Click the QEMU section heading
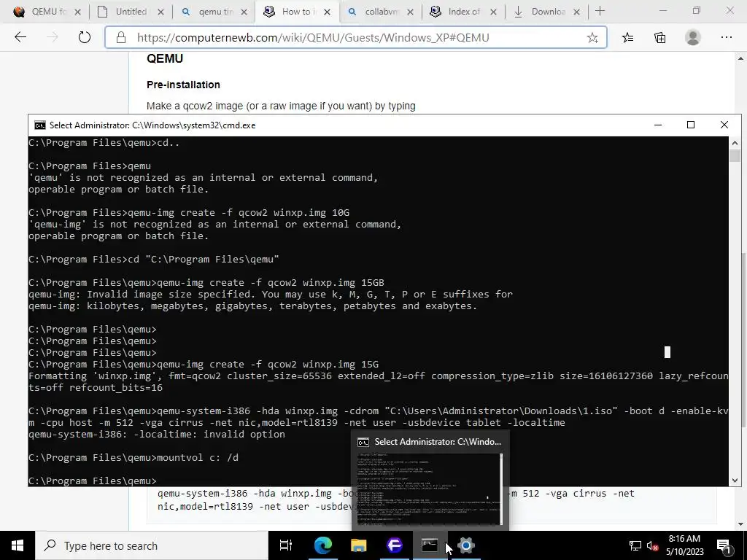Viewport: 747px width, 560px height. point(165,58)
